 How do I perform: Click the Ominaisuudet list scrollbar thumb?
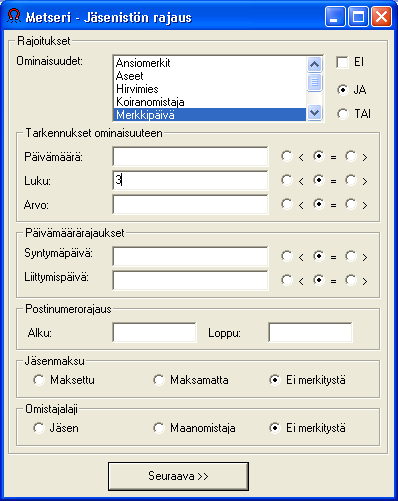(x=314, y=82)
